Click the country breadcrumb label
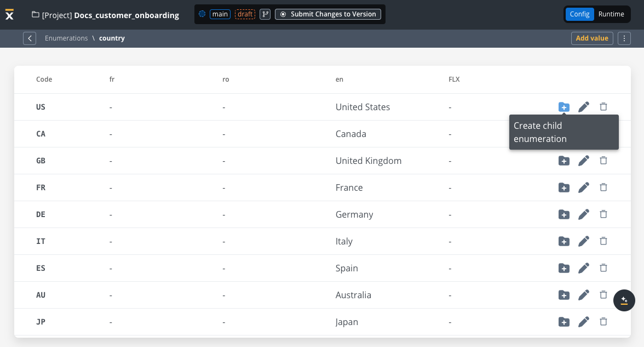The image size is (644, 347). tap(112, 38)
